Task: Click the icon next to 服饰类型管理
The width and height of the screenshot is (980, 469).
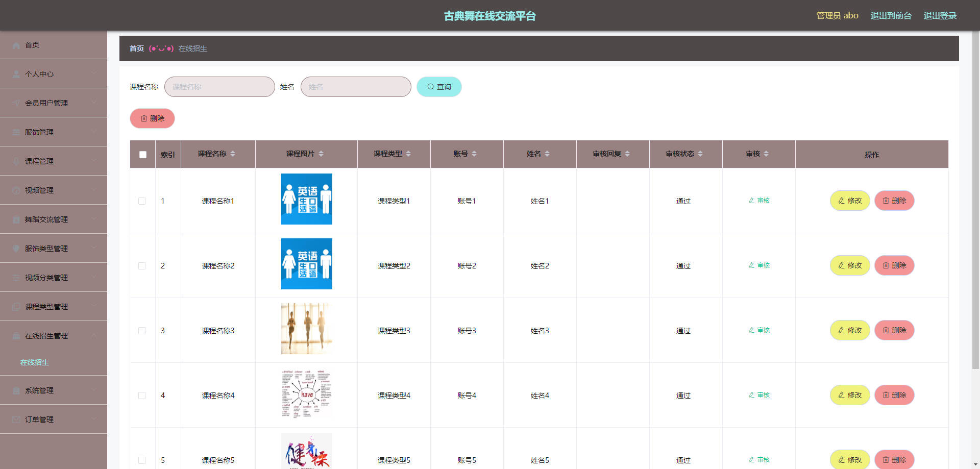Action: click(x=16, y=249)
